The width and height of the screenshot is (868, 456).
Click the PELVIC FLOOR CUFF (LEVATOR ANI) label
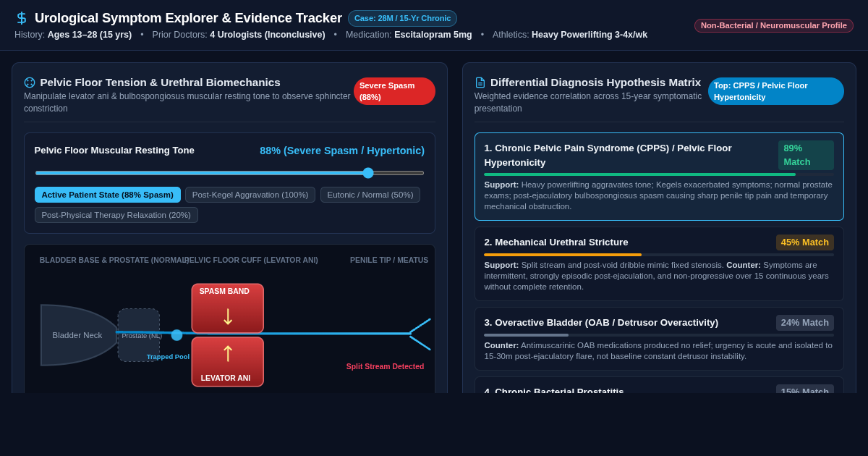point(252,260)
